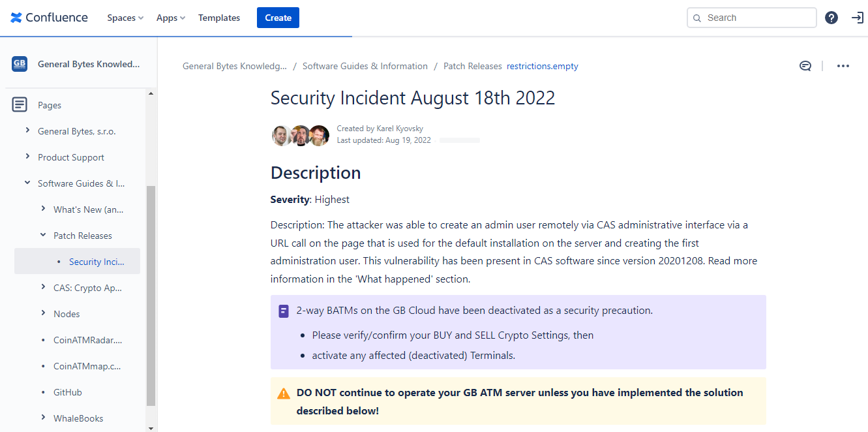Open the Confluence home logo
This screenshot has width=868, height=432.
tap(49, 18)
